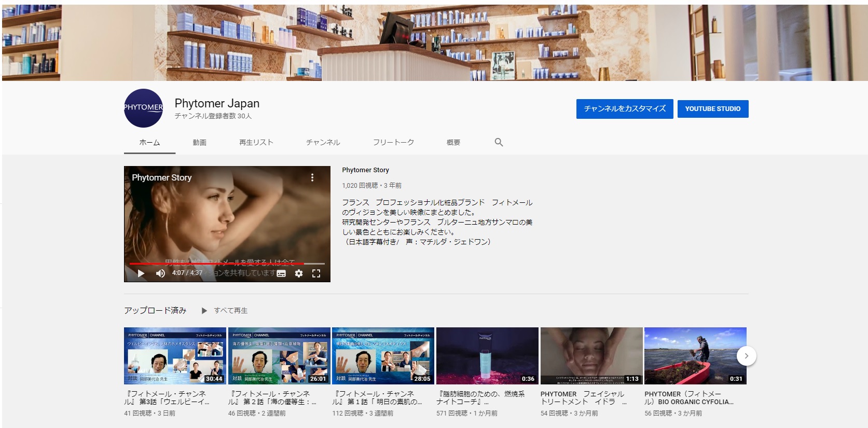Click チャンネルをカスタマイズ button
868x428 pixels.
coord(625,109)
